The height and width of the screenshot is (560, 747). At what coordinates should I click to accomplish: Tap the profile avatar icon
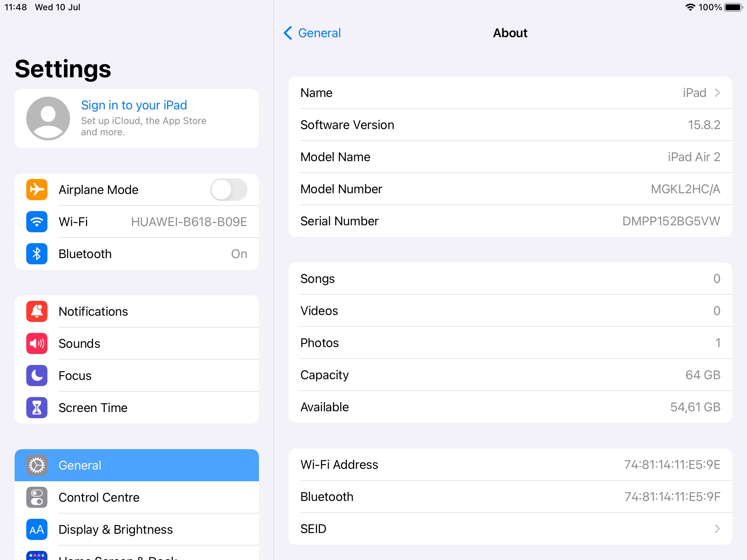[48, 118]
